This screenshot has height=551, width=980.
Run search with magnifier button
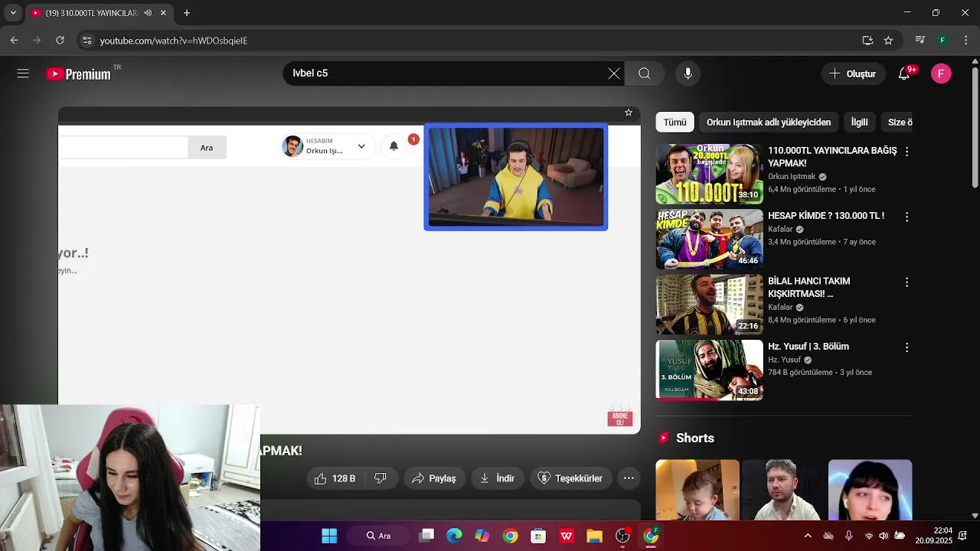point(645,73)
